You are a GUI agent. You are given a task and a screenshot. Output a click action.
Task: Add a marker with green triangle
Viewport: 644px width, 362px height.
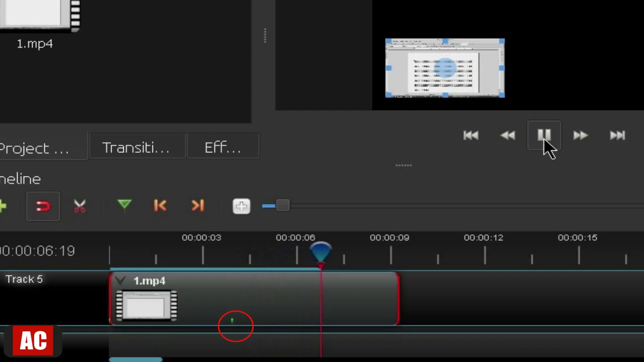(x=124, y=205)
